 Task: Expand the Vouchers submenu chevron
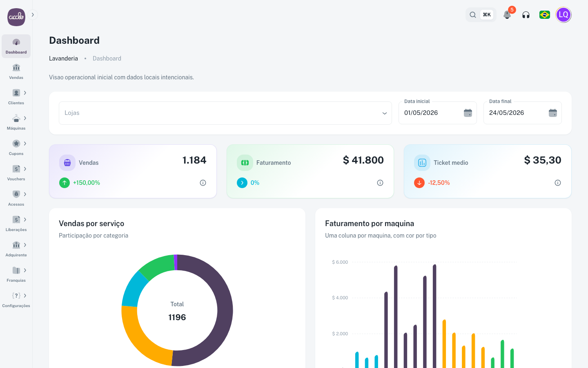[x=25, y=169]
